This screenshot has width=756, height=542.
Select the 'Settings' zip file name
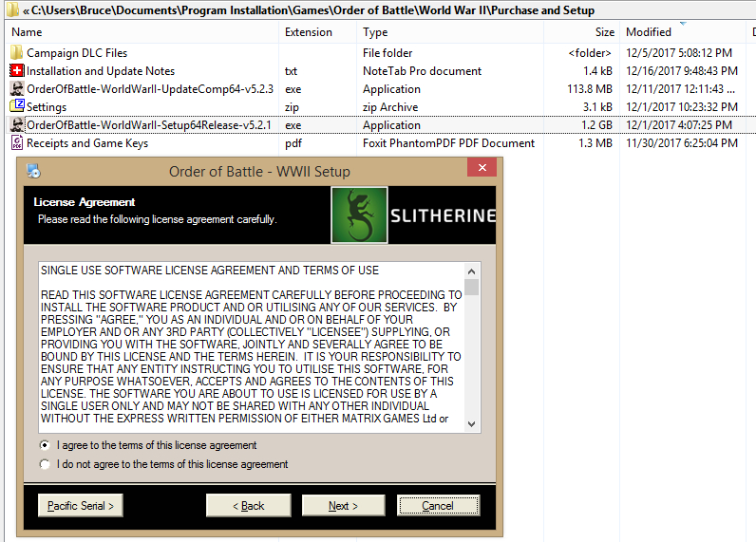(47, 107)
